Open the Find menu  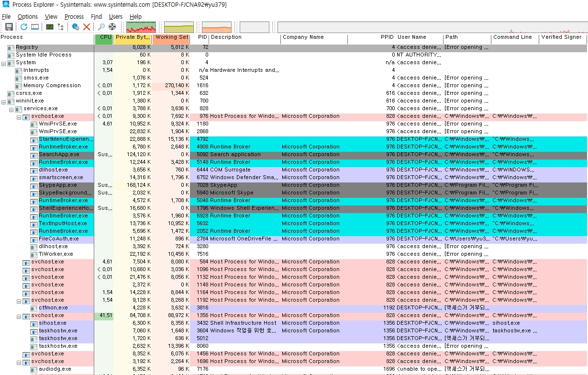click(96, 17)
